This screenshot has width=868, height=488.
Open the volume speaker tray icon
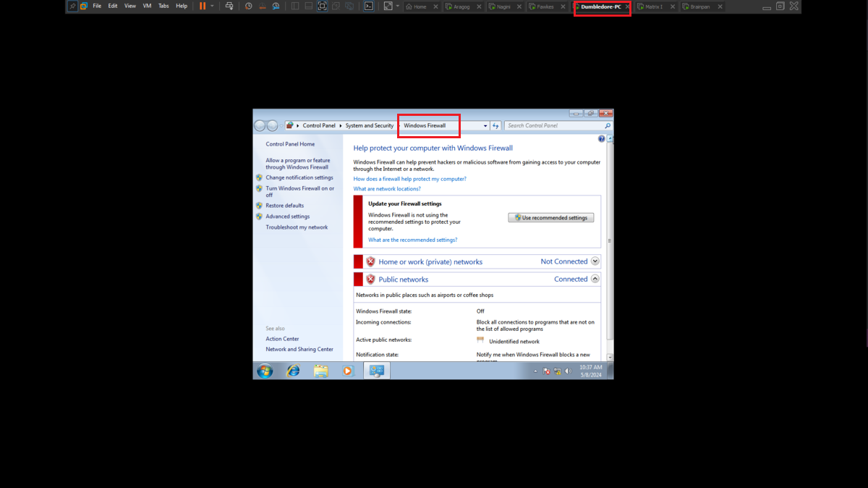point(569,371)
